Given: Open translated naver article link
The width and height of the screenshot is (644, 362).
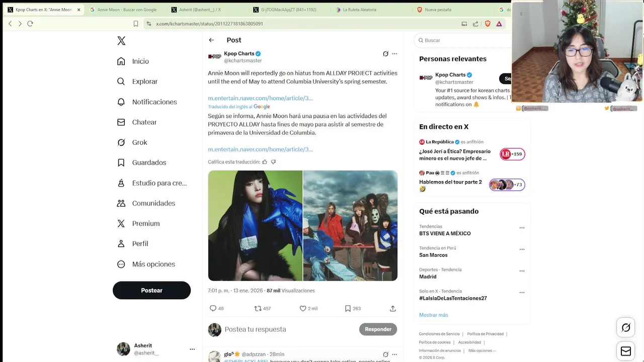Looking at the screenshot, I should 260,149.
